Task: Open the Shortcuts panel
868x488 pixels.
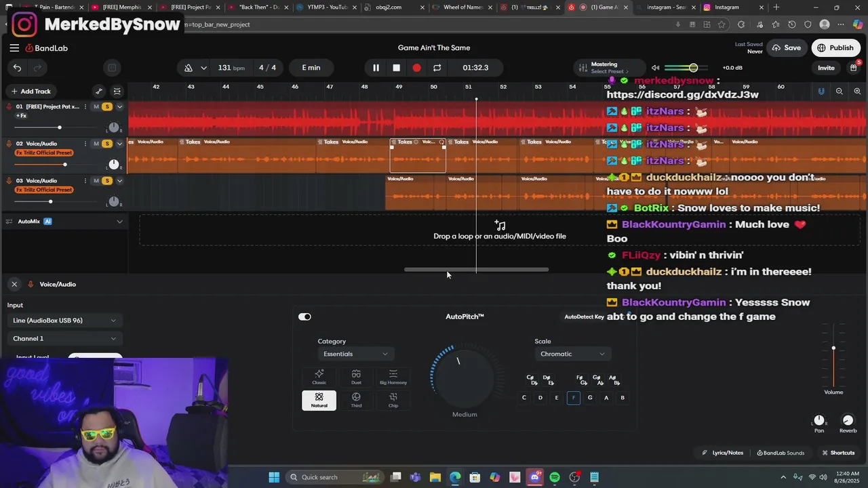Action: (838, 453)
